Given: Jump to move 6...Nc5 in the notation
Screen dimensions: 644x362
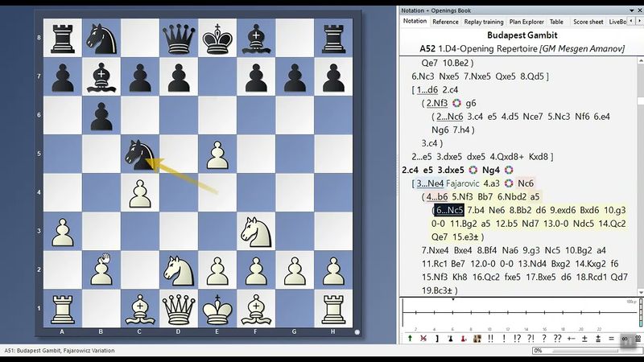Looking at the screenshot, I should (448, 210).
